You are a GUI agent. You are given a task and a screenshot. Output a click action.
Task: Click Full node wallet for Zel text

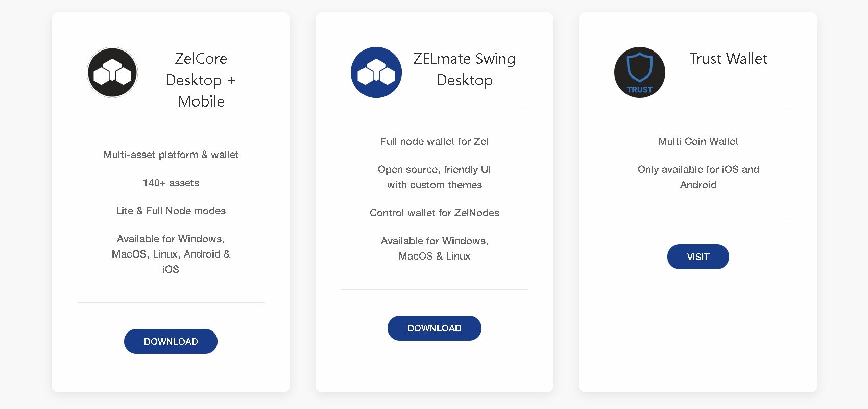pyautogui.click(x=434, y=141)
